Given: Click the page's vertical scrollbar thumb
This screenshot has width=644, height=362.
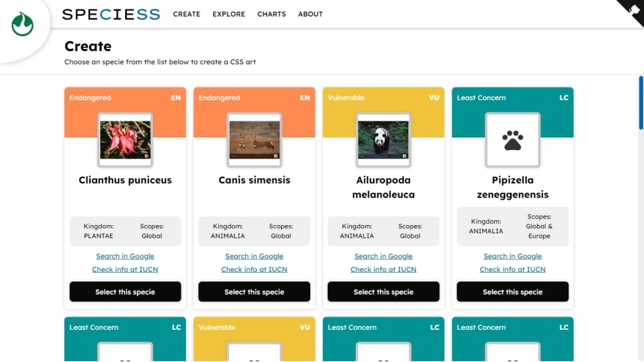Looking at the screenshot, I should (641, 102).
